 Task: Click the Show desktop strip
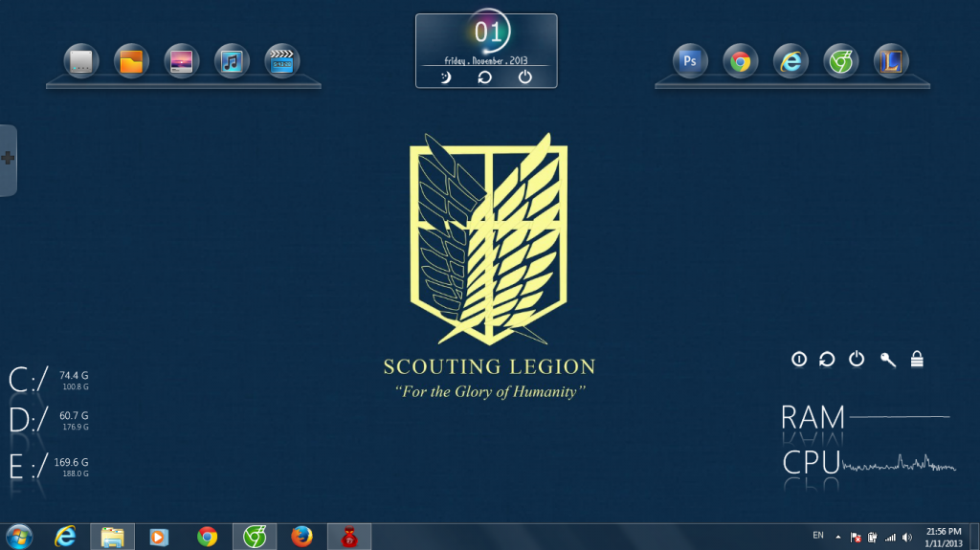click(x=975, y=537)
